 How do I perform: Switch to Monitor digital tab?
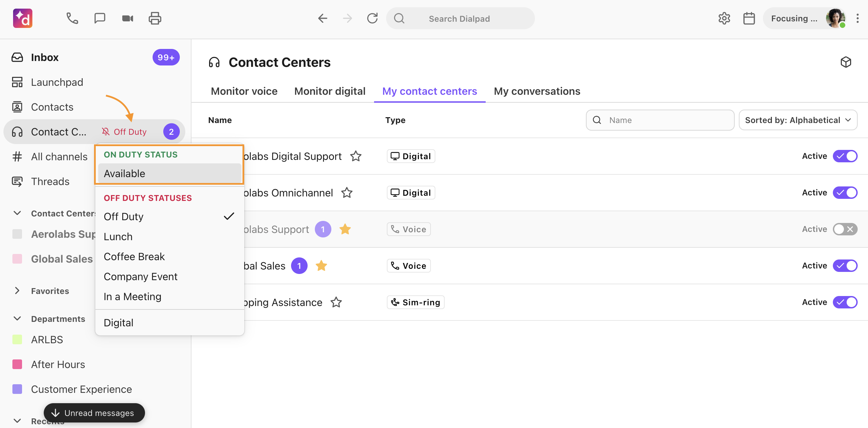330,91
